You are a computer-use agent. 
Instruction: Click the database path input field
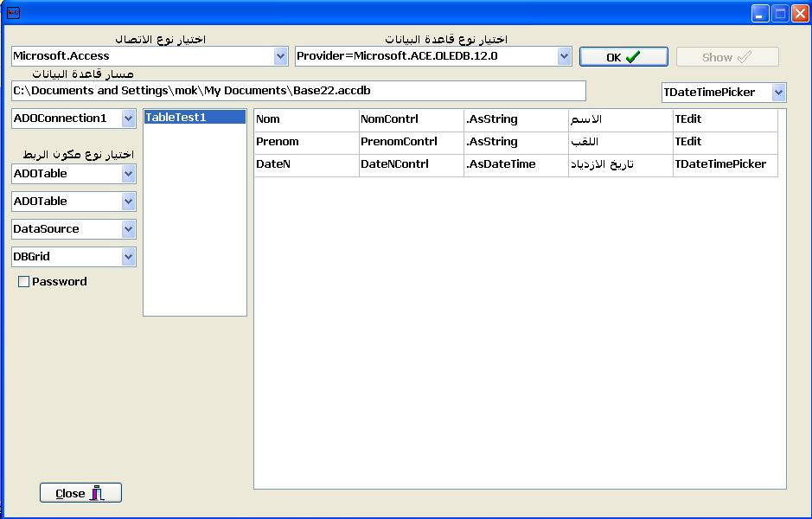(298, 91)
